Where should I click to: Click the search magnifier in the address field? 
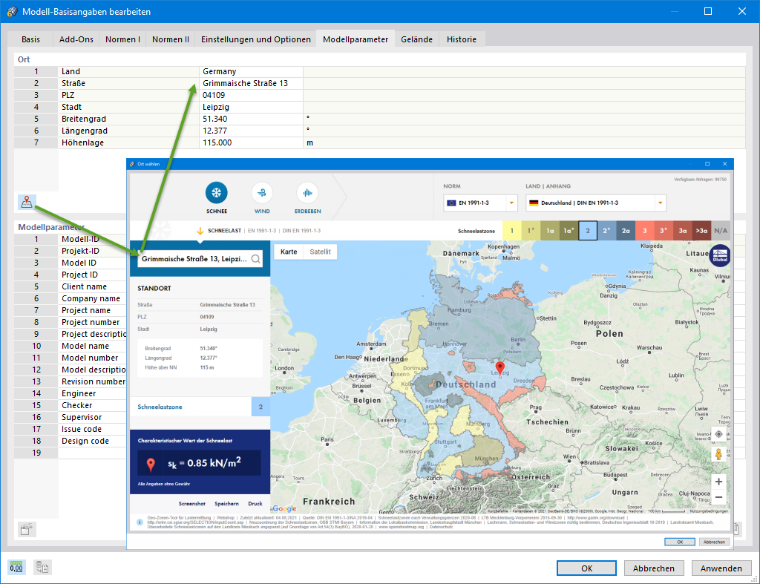(x=256, y=259)
